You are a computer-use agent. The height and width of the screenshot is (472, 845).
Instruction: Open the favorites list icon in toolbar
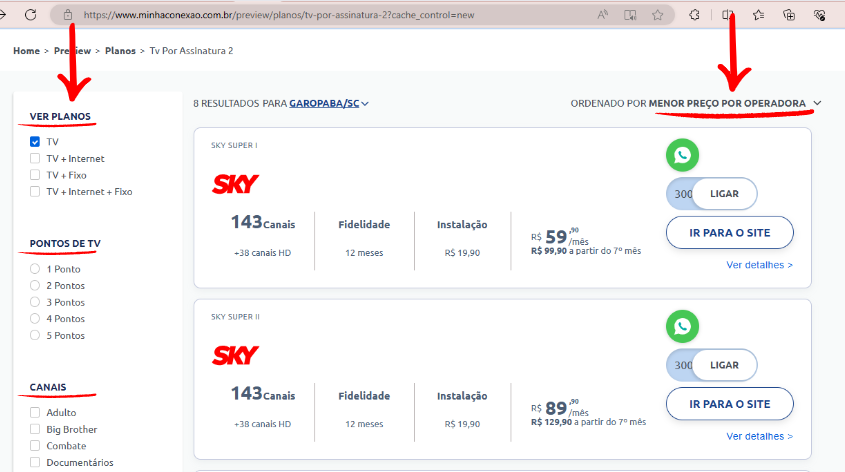coord(758,15)
